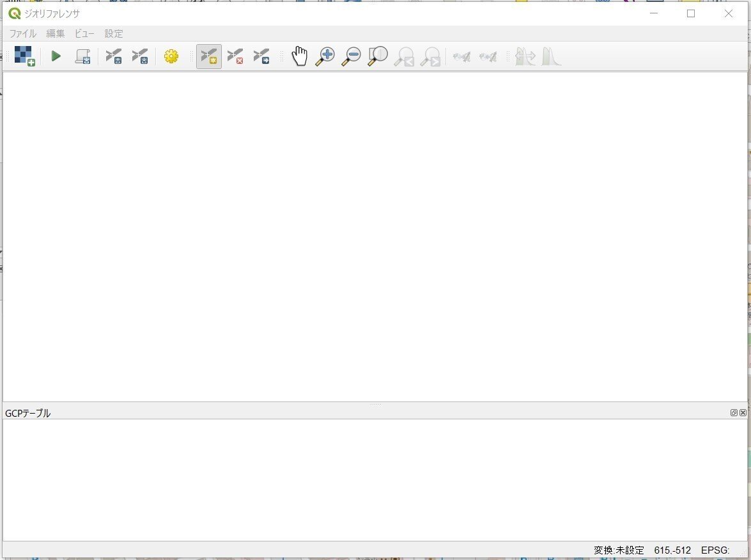Click the GCPテーブル panel title
The height and width of the screenshot is (560, 751).
[x=27, y=413]
